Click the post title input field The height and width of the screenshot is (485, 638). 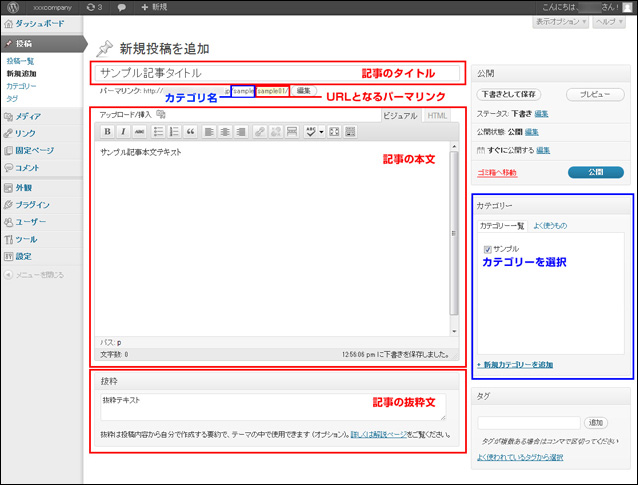tap(225, 73)
